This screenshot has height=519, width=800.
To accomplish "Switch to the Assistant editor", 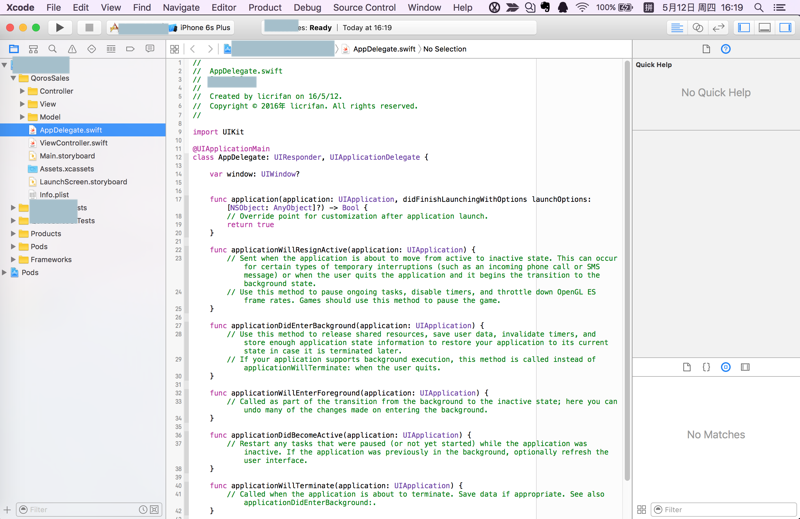I will tap(698, 28).
